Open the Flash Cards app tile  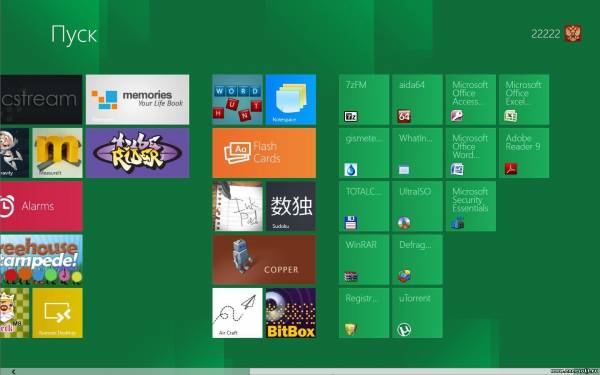pos(264,153)
